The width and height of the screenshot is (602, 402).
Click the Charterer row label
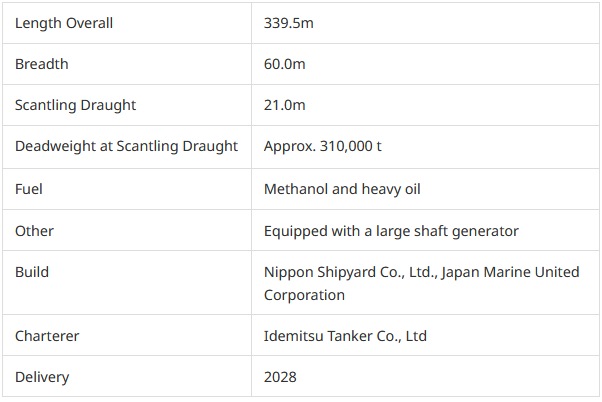tap(48, 336)
